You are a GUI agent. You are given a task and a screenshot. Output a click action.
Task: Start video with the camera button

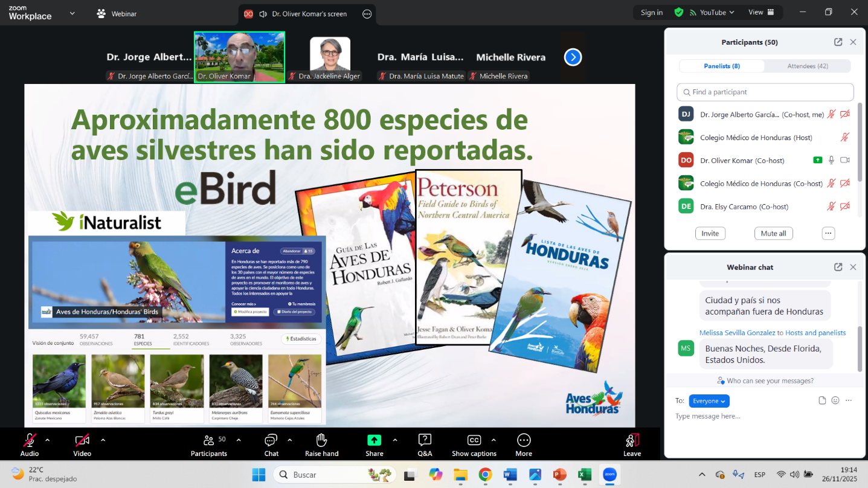82,440
